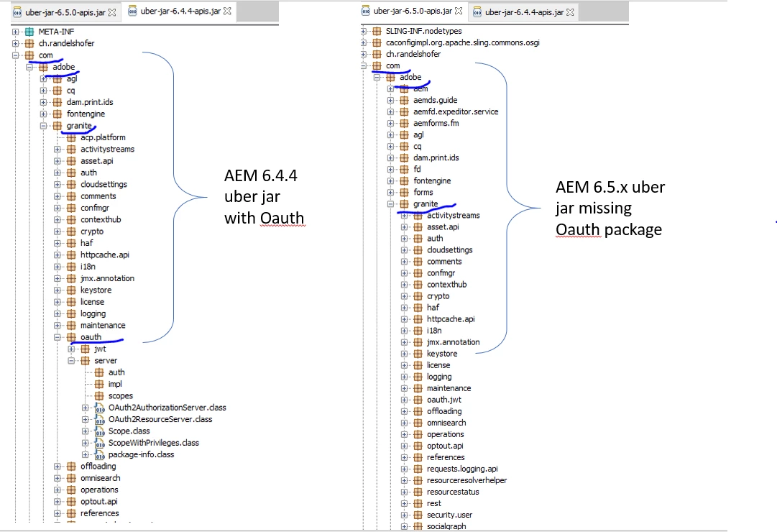This screenshot has height=532, width=777.
Task: Select the 'security.user' package label
Action: 449,515
